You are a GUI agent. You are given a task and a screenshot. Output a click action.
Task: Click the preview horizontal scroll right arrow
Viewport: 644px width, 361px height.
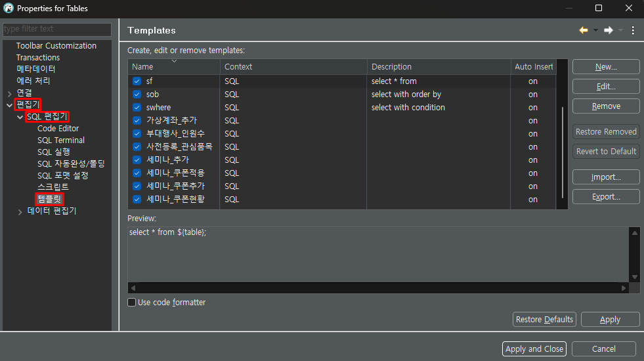(x=624, y=288)
